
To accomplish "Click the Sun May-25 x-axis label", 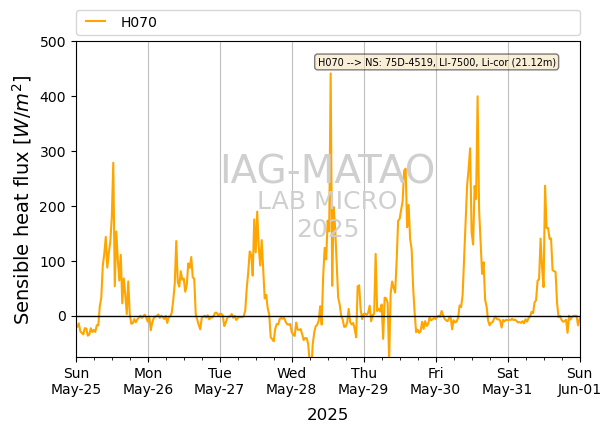I will coord(76,381).
